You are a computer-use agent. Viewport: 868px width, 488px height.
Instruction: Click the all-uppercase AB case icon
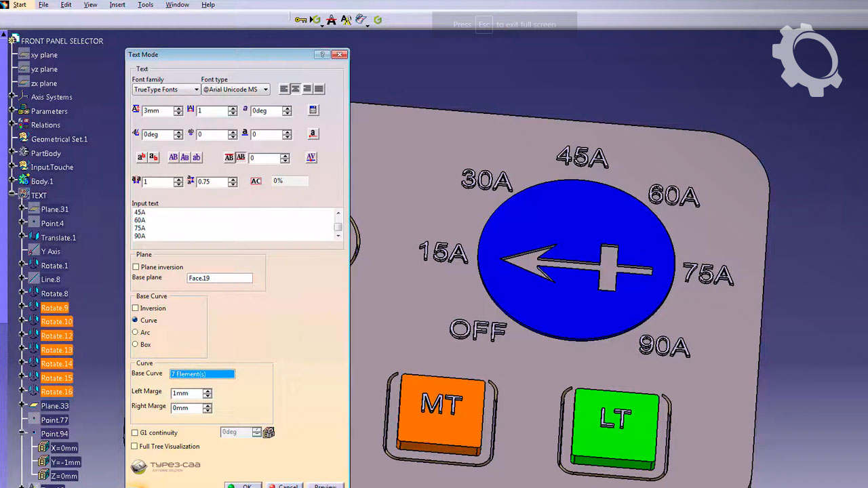(174, 157)
